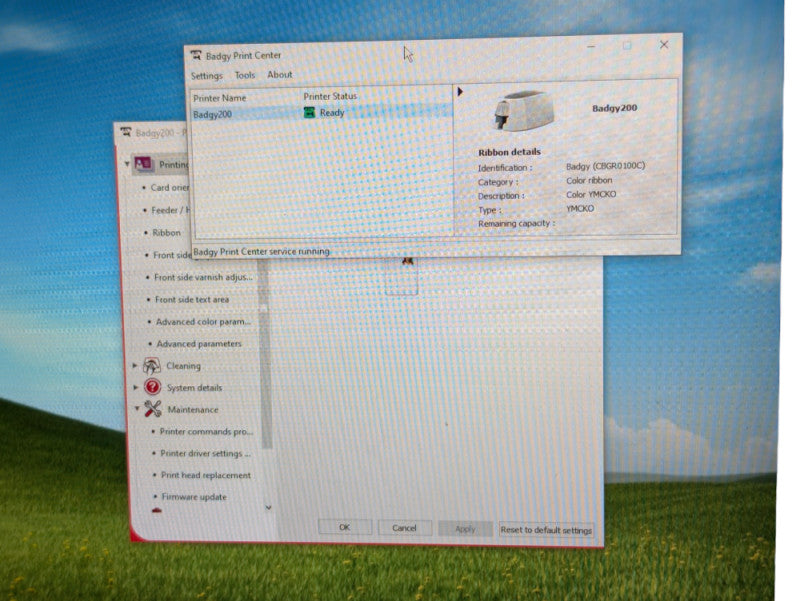
Task: Click the Badgy Print Center service running status
Action: [261, 252]
